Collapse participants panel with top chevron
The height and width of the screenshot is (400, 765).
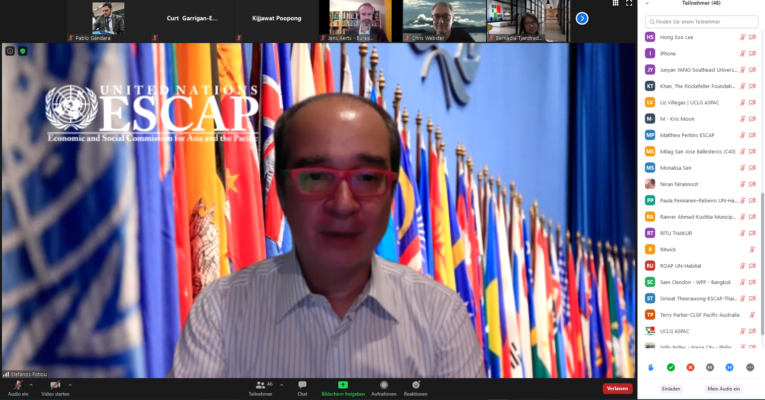pos(647,3)
